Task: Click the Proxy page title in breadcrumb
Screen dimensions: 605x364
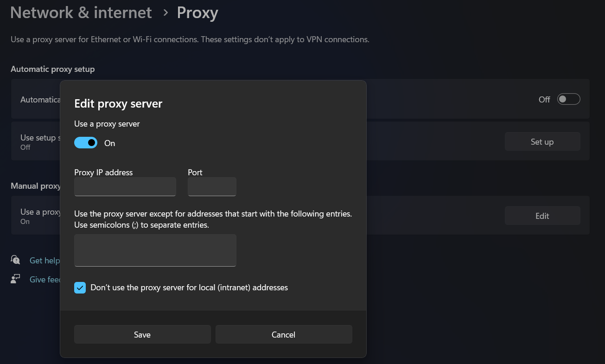Action: (x=197, y=13)
